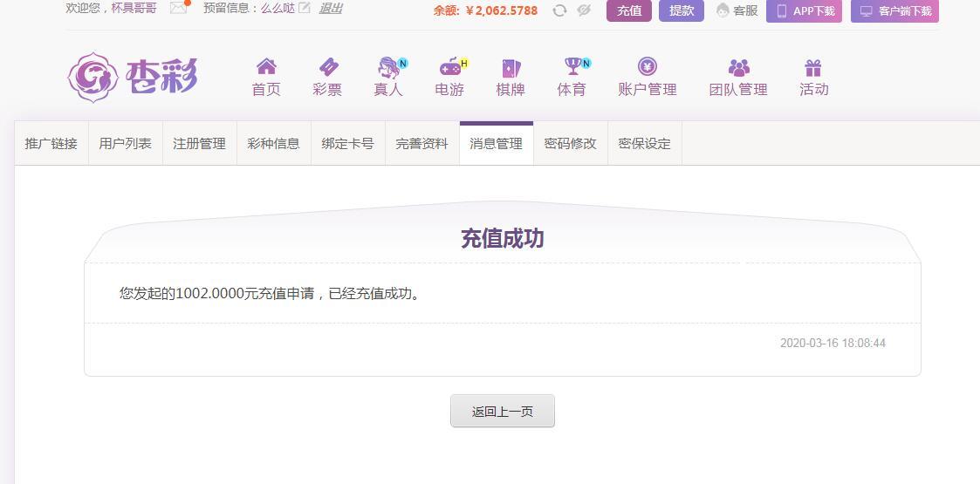The width and height of the screenshot is (980, 484).
Task: Refresh the account balance
Action: [x=559, y=10]
